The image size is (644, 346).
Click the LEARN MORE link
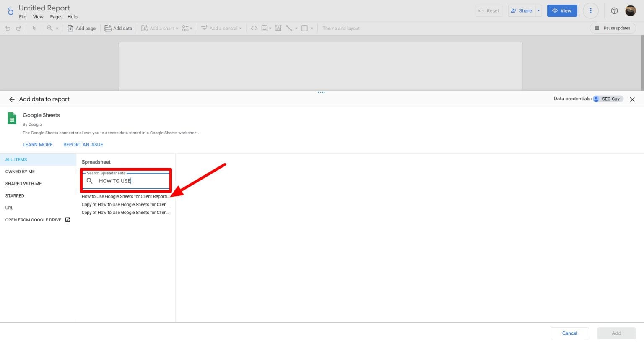click(37, 144)
